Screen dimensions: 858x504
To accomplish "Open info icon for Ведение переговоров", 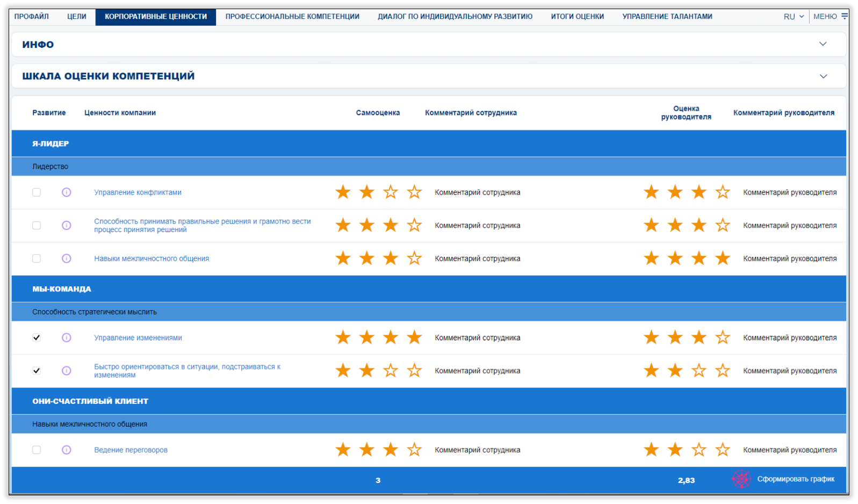I will [67, 450].
